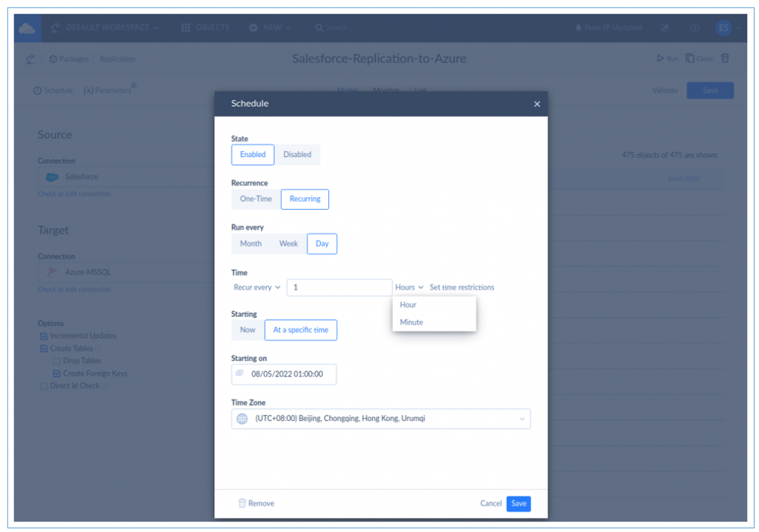759x532 pixels.
Task: Click the search magnifier icon
Action: [x=319, y=27]
